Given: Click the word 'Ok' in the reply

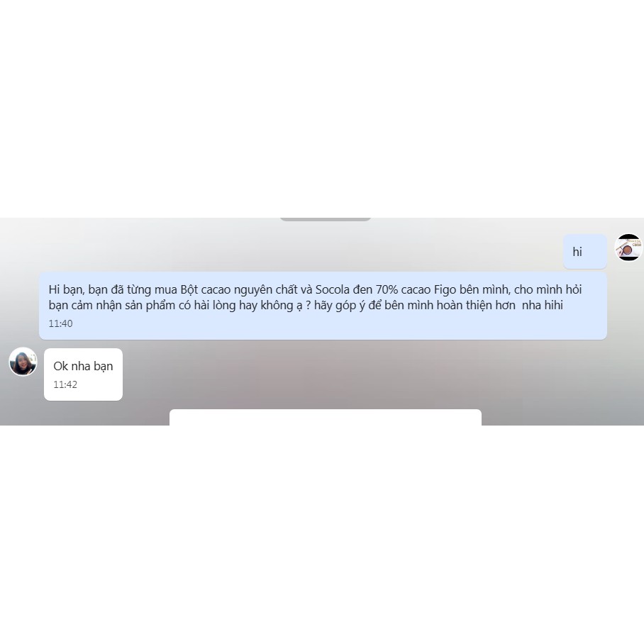Looking at the screenshot, I should 61,367.
